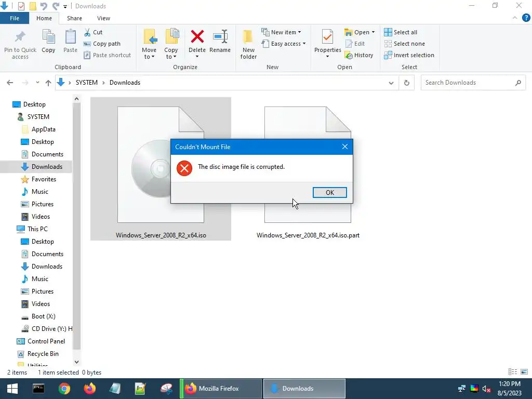Collapse the ribbon with the chevron

[x=515, y=18]
